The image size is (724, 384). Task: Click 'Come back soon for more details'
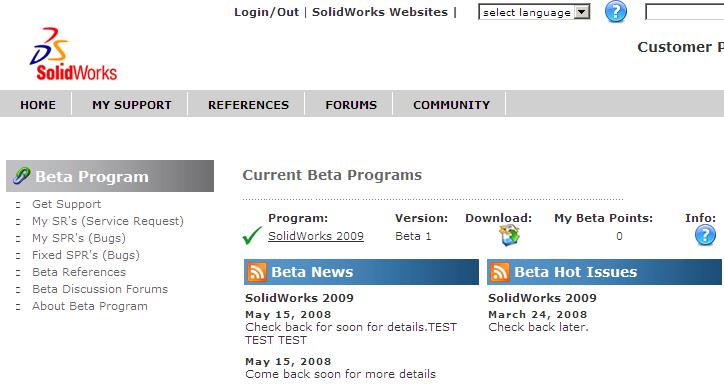click(x=341, y=374)
